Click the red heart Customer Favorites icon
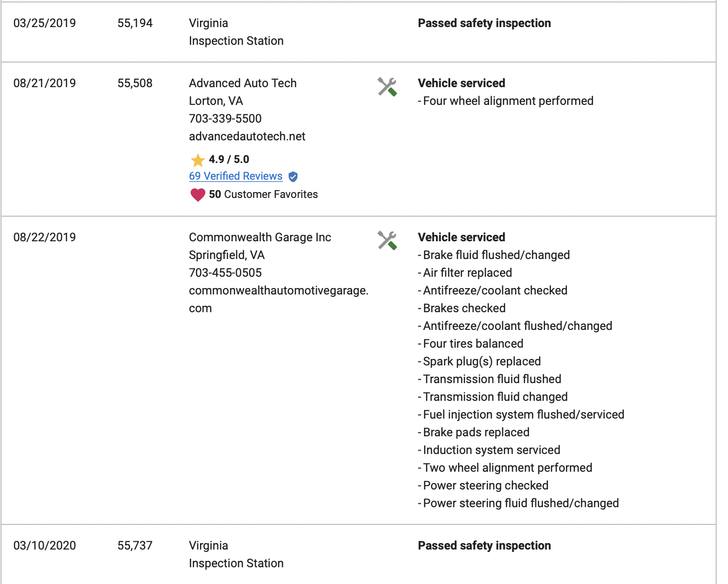This screenshot has height=584, width=728. [198, 195]
